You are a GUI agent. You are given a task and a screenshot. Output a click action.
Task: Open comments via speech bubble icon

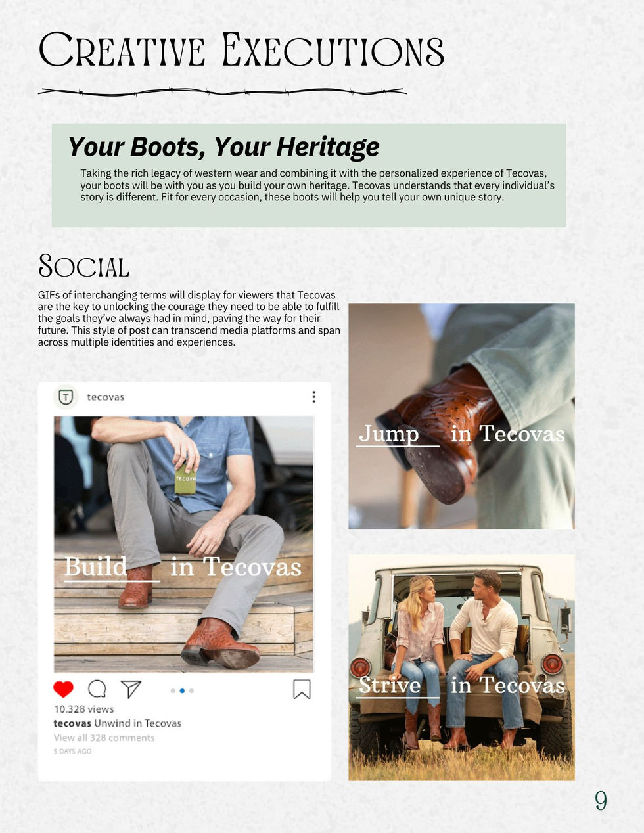click(97, 688)
